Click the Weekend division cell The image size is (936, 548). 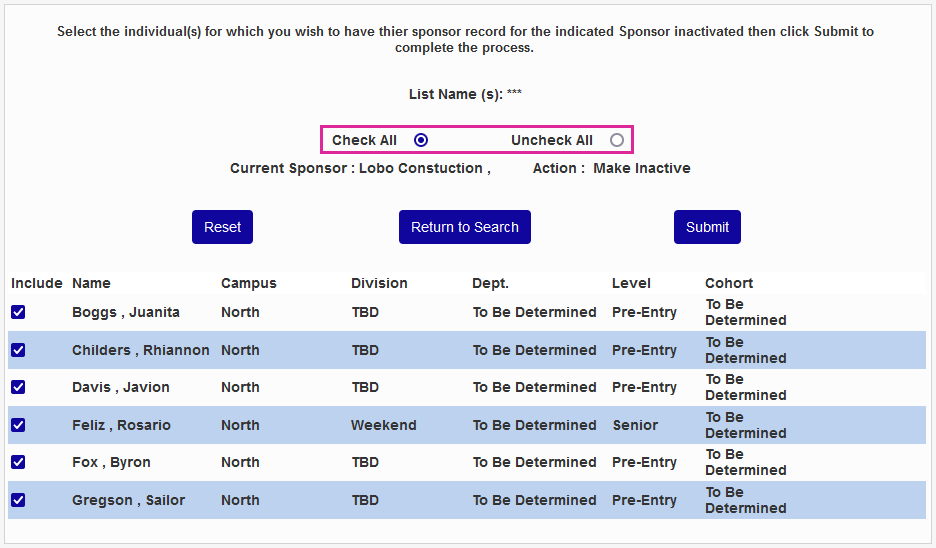coord(383,425)
